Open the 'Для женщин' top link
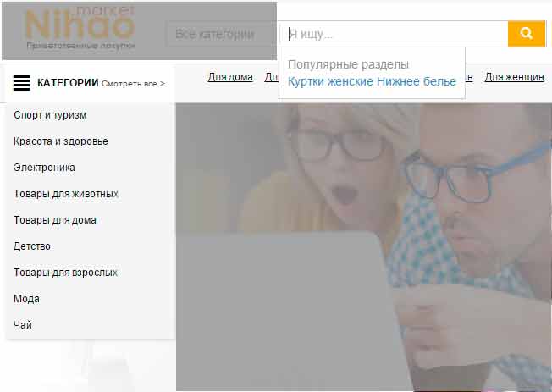The height and width of the screenshot is (392, 552). [515, 77]
